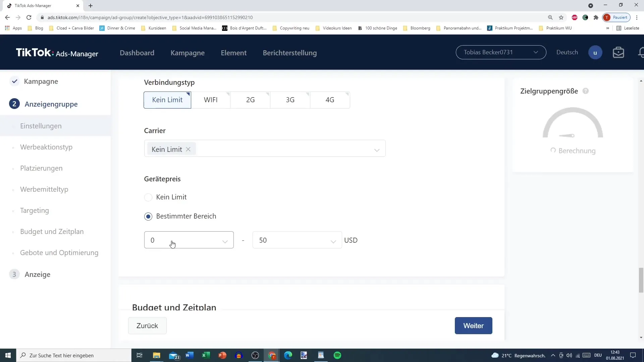
Task: Choose 4G connection type
Action: pyautogui.click(x=330, y=100)
